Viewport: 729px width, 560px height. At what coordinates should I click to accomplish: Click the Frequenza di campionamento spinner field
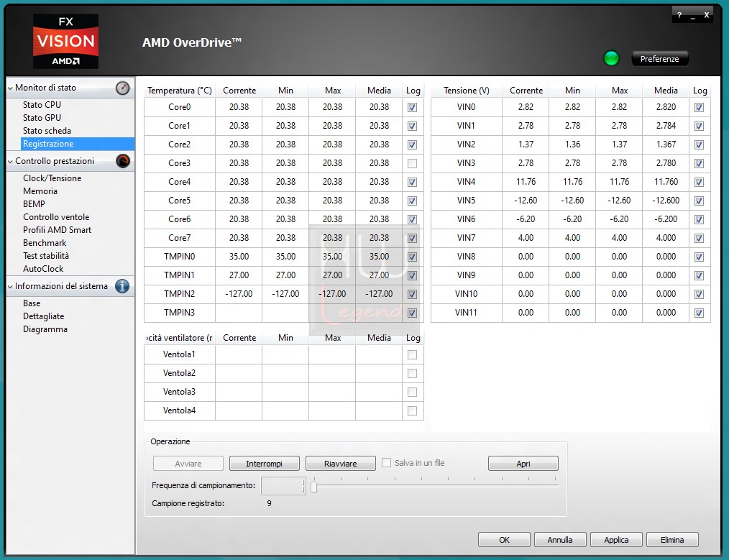283,486
